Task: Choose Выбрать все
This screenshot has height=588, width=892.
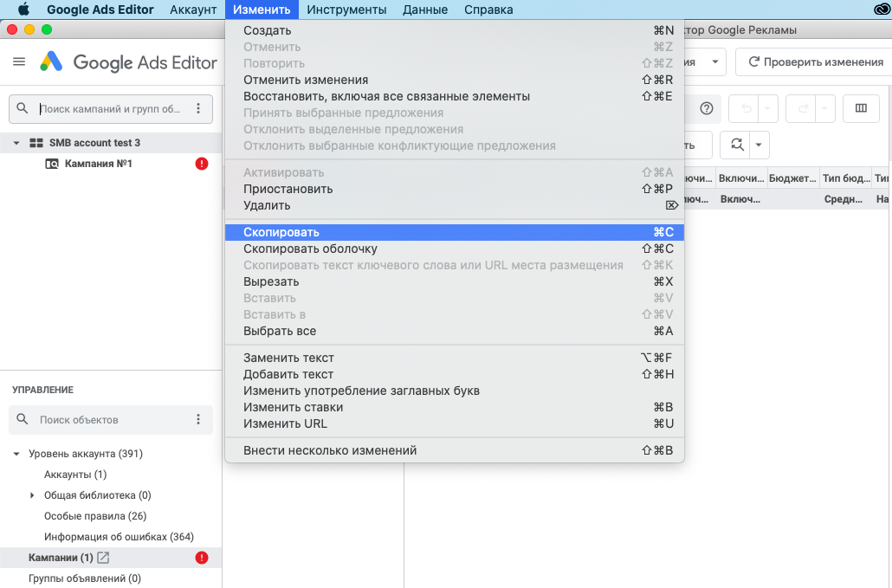Action: pyautogui.click(x=455, y=331)
